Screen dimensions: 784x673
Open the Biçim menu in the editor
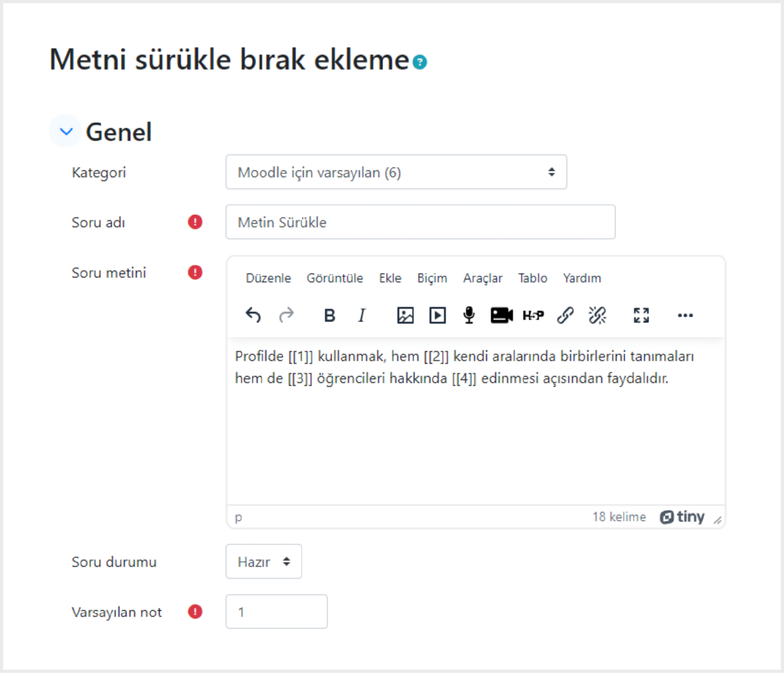pos(432,278)
